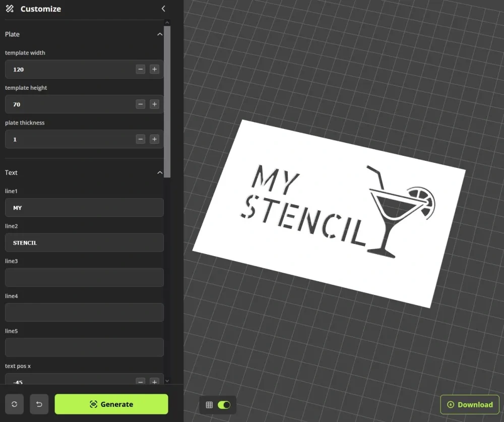Edit the line1 field containing MY
504x422 pixels.
(84, 207)
